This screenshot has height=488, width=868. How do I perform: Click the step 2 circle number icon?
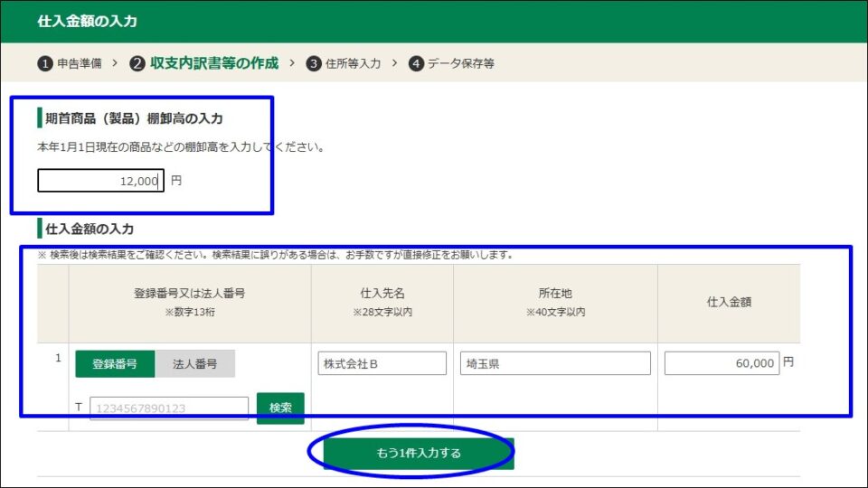point(137,63)
